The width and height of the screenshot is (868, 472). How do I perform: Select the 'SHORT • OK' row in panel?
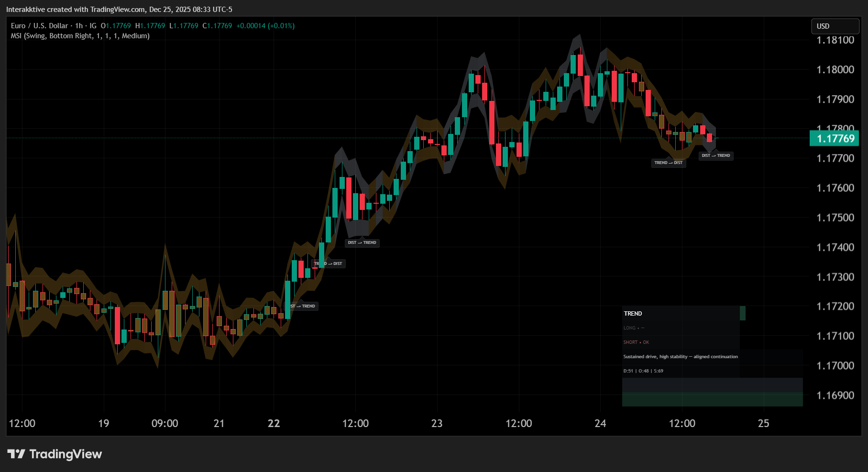[x=636, y=342]
